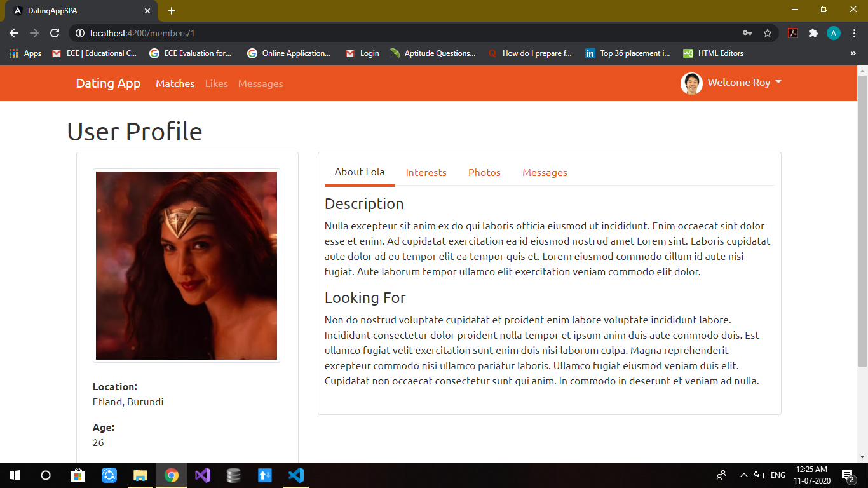
Task: Open Chrome's three-dot menu
Action: click(854, 33)
